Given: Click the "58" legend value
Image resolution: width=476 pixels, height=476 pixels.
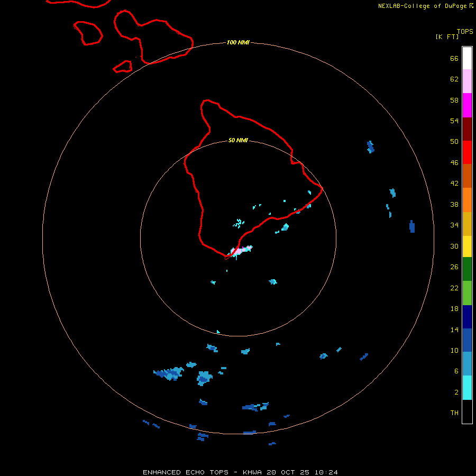Looking at the screenshot, I should [x=454, y=100].
